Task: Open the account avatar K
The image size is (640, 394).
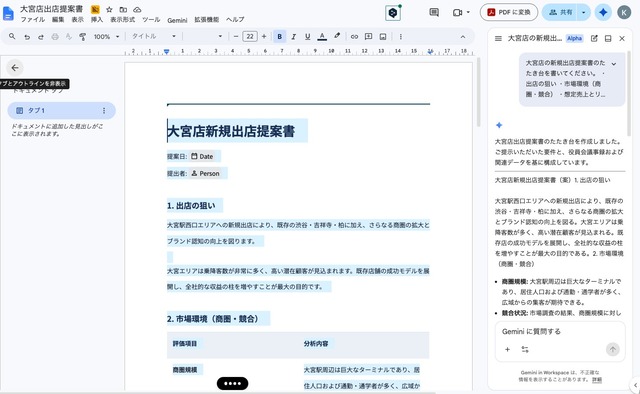Action: click(x=624, y=12)
